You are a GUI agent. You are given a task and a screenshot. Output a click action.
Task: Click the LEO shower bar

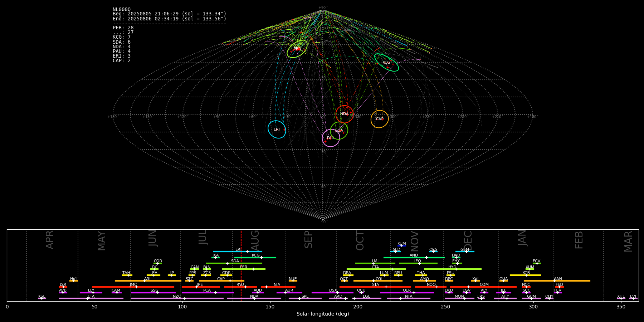pos(418,263)
